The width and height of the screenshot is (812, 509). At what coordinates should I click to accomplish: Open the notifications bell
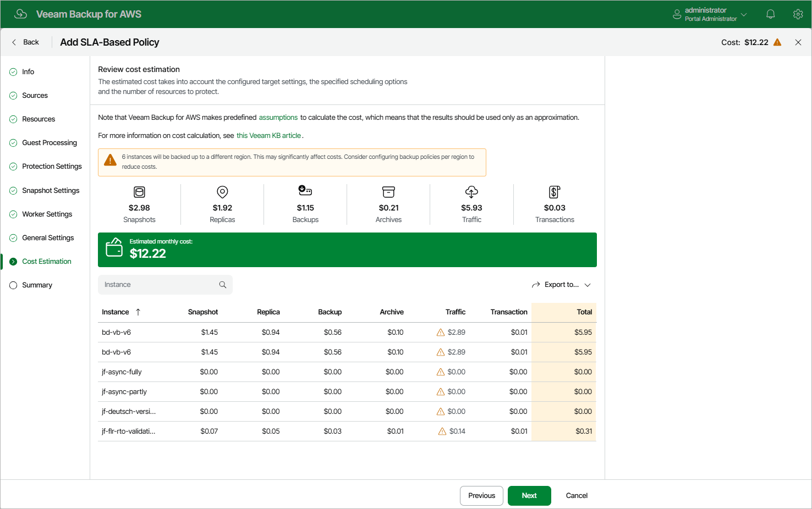pyautogui.click(x=771, y=14)
